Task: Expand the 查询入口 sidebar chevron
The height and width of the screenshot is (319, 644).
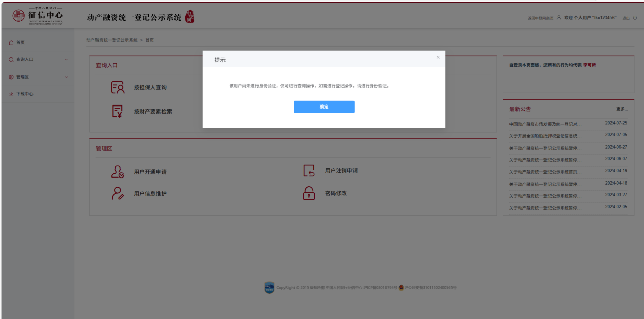Action: pos(66,60)
